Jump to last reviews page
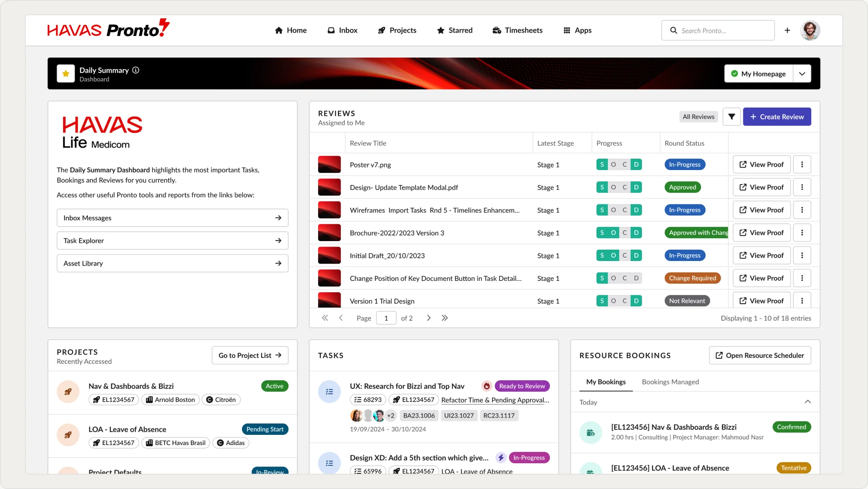The image size is (868, 489). [x=445, y=318]
